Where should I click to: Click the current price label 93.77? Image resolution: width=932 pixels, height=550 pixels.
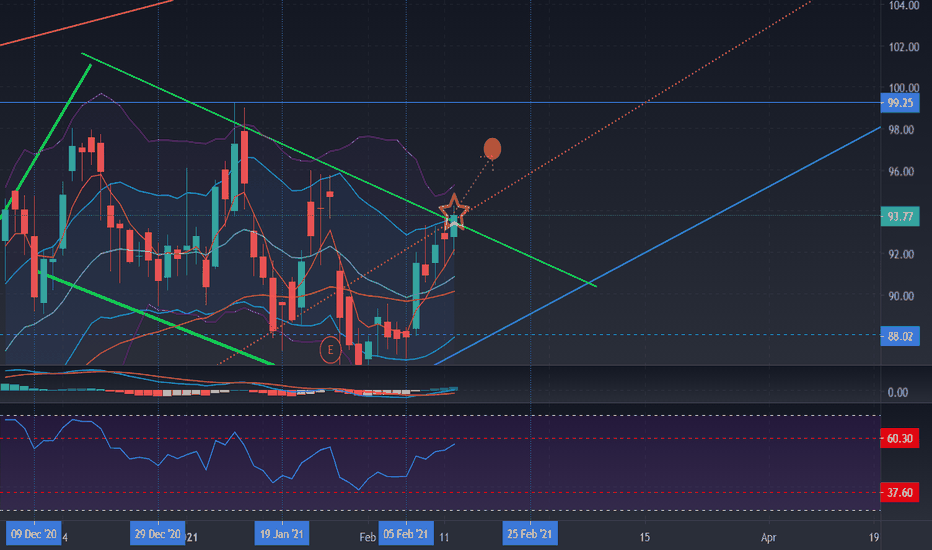tap(899, 216)
